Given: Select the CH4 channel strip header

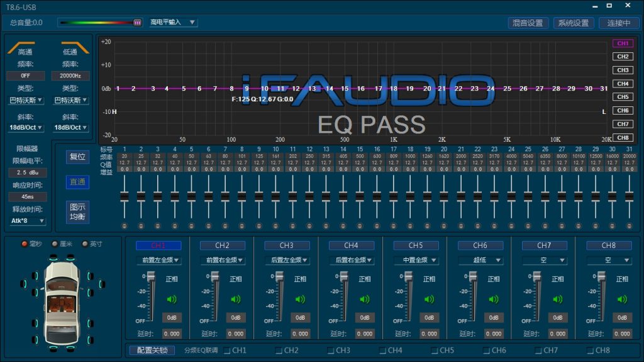Looking at the screenshot, I should (x=351, y=245).
